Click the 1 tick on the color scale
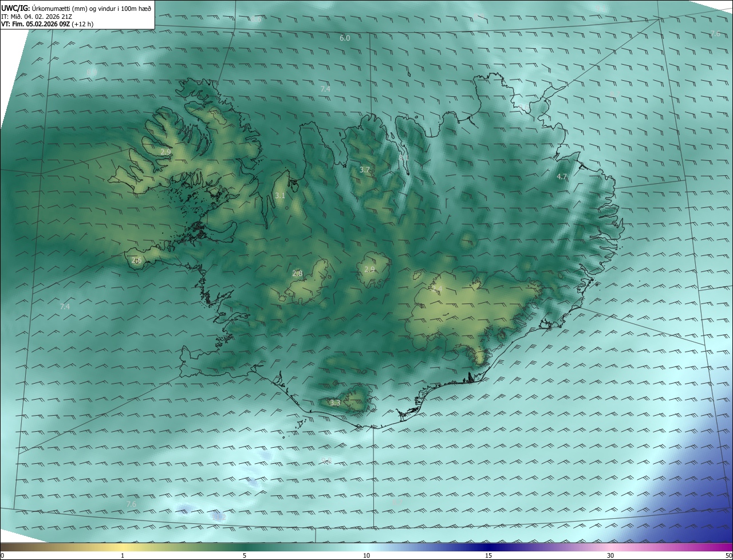Screen dimensions: 733x560 tap(123, 555)
